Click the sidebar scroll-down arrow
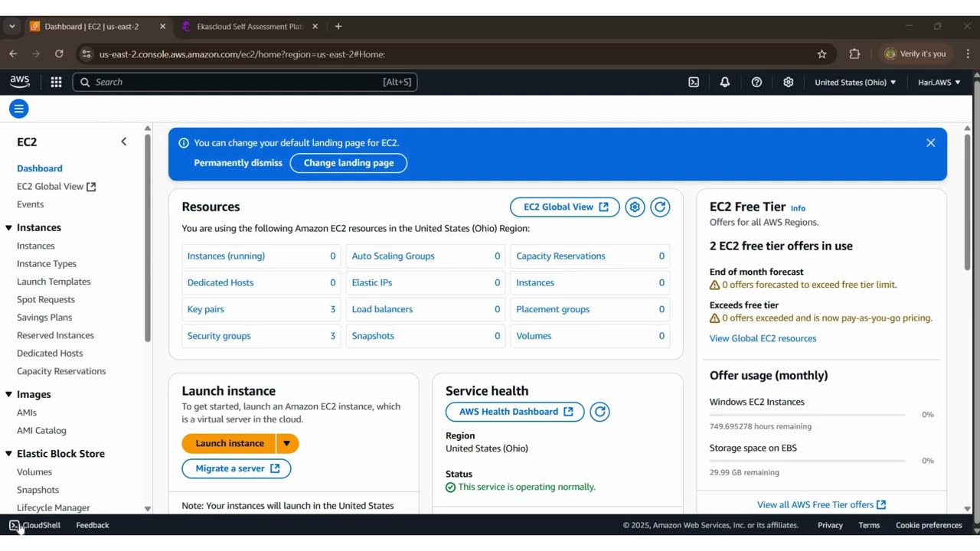Viewport: 980px width, 551px height. point(148,508)
